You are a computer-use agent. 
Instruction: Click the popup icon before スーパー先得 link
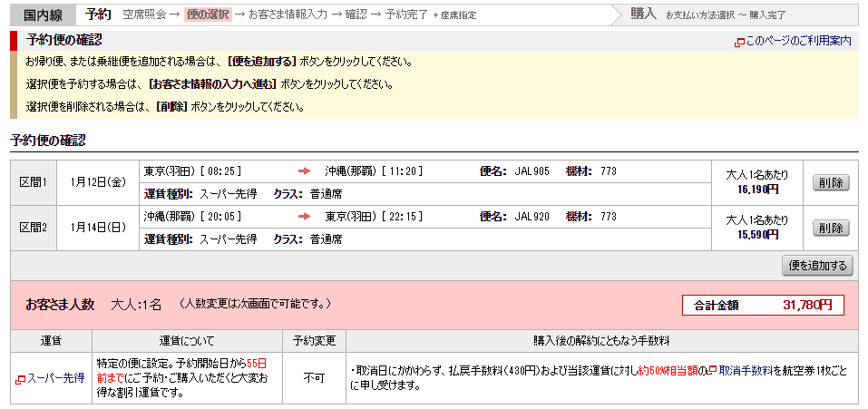tap(20, 378)
